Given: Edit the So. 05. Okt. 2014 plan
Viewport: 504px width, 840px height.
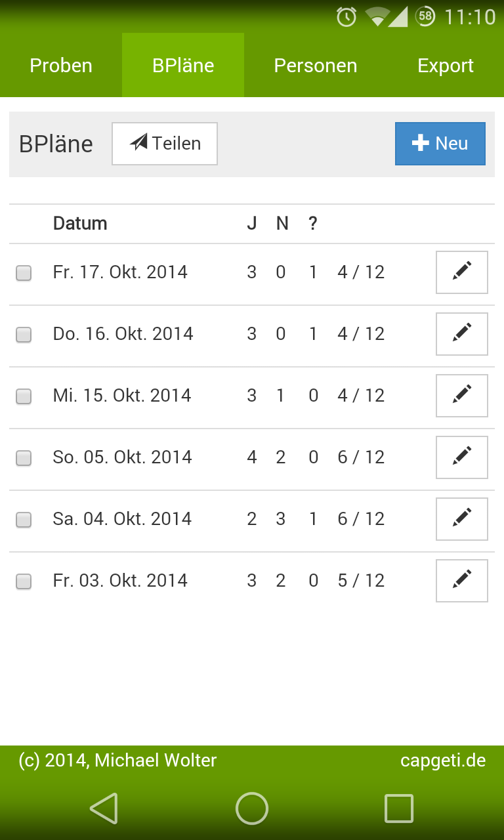Looking at the screenshot, I should [x=462, y=457].
